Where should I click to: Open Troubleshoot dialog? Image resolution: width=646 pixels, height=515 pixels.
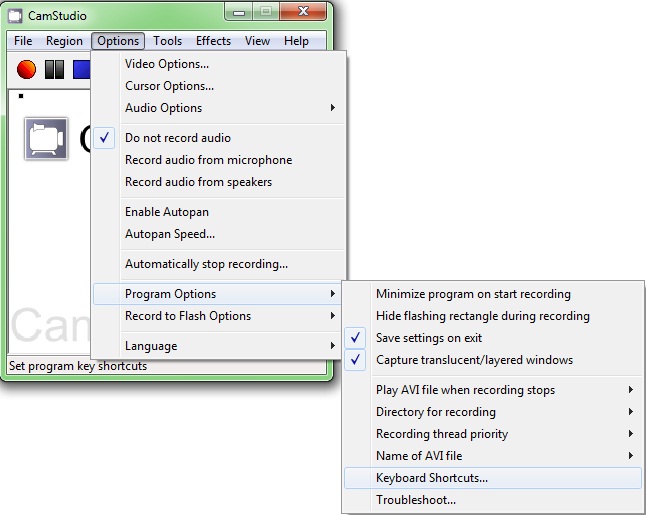493,500
